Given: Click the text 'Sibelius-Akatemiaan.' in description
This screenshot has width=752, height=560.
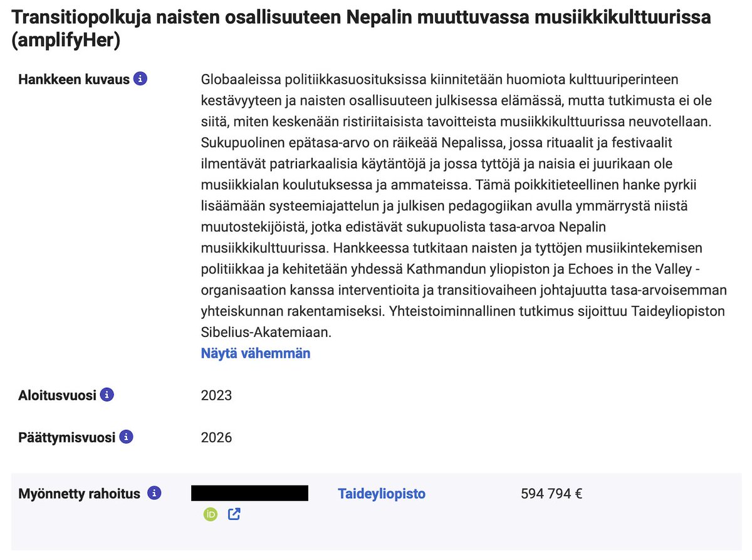Looking at the screenshot, I should pos(266,333).
